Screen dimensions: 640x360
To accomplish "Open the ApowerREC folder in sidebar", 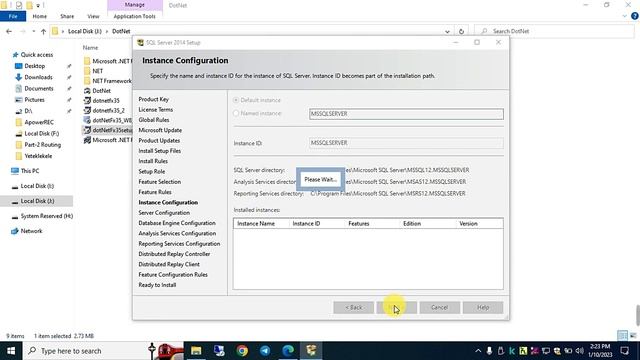I will pyautogui.click(x=34, y=122).
